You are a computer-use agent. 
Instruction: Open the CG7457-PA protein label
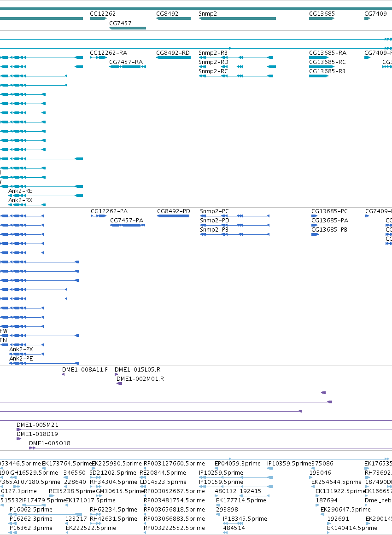click(127, 221)
